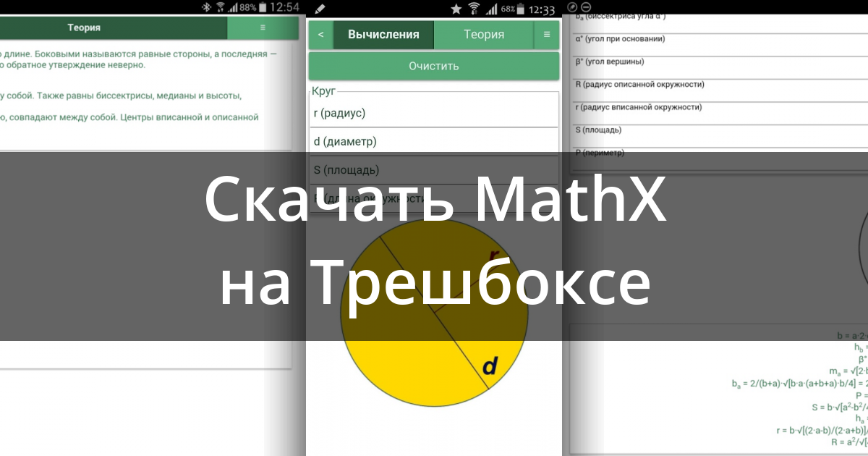Select the d (диаметр) input field
Viewport: 868px width, 456px height.
point(434,142)
